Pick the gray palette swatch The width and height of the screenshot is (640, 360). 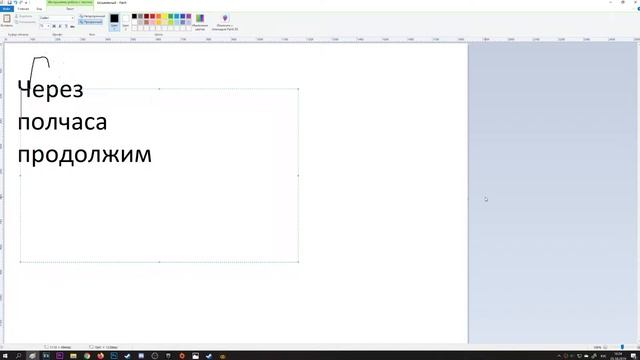click(x=140, y=16)
